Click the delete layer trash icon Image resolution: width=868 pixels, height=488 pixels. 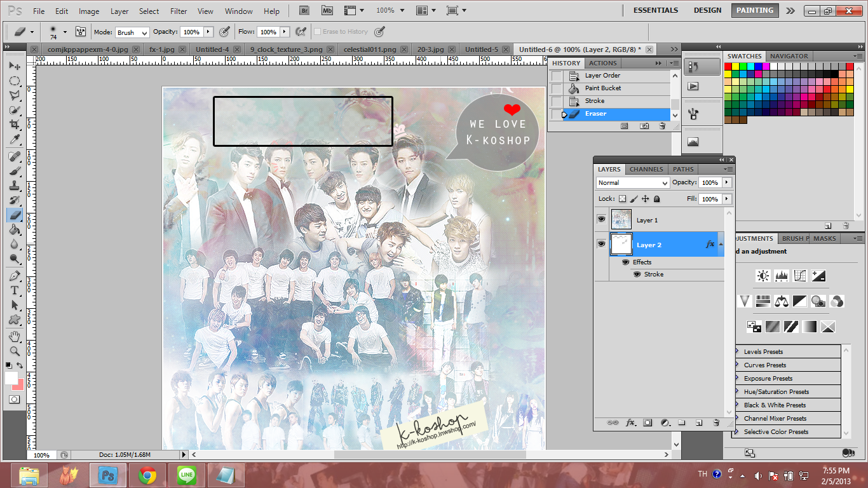coord(716,423)
